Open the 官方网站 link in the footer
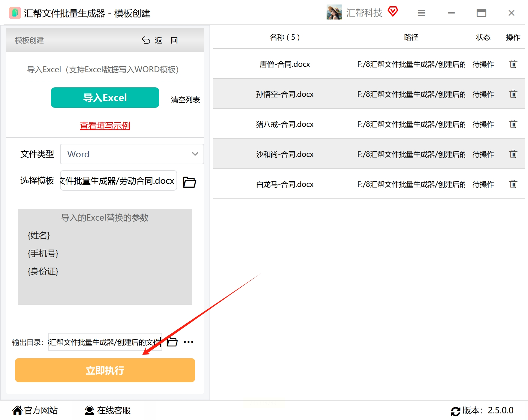528x420 pixels. (x=35, y=410)
